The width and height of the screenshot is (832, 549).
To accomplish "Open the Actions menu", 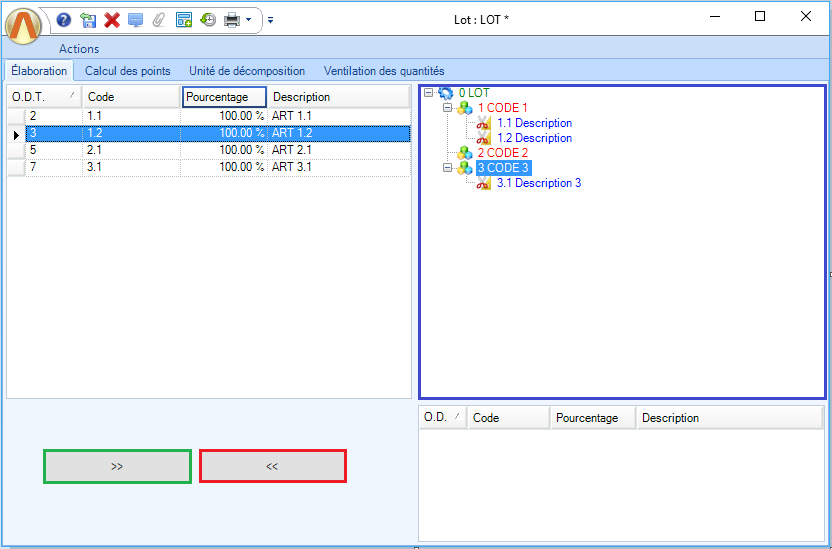I will click(x=79, y=49).
